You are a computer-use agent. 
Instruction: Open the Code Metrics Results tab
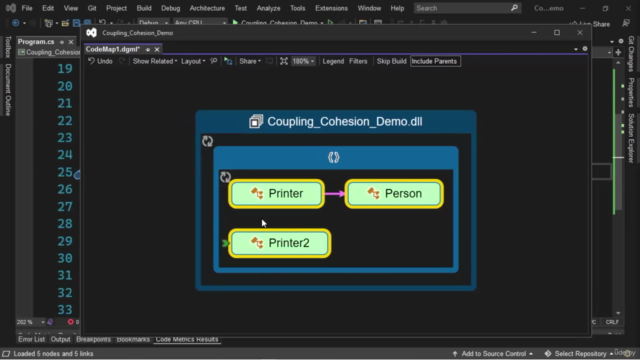coord(187,339)
